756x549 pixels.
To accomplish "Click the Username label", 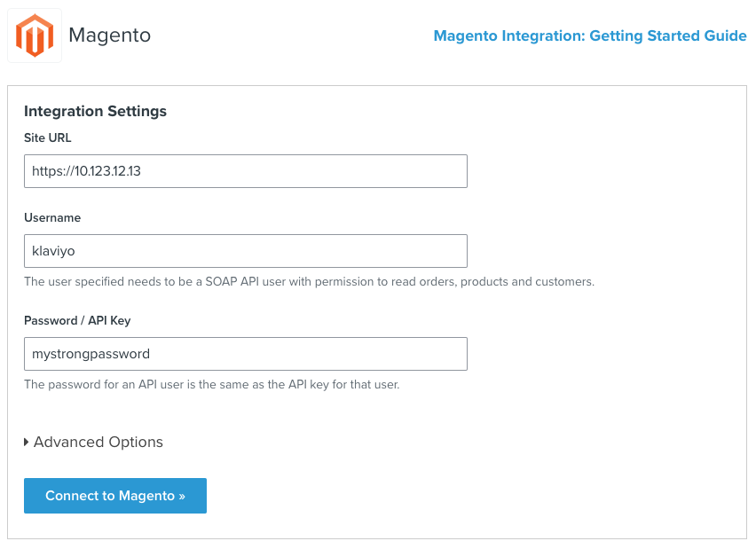I will pyautogui.click(x=52, y=218).
